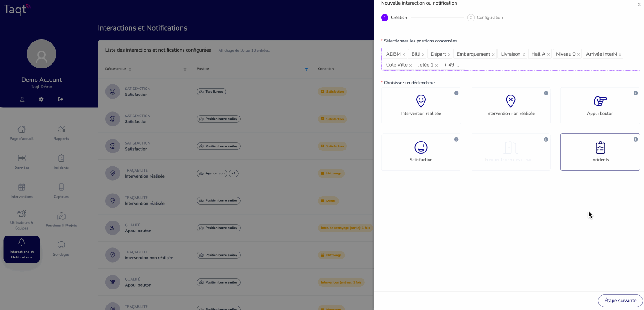This screenshot has height=310, width=644.
Task: Open the positions concernées multi-select field
Action: pos(511,59)
